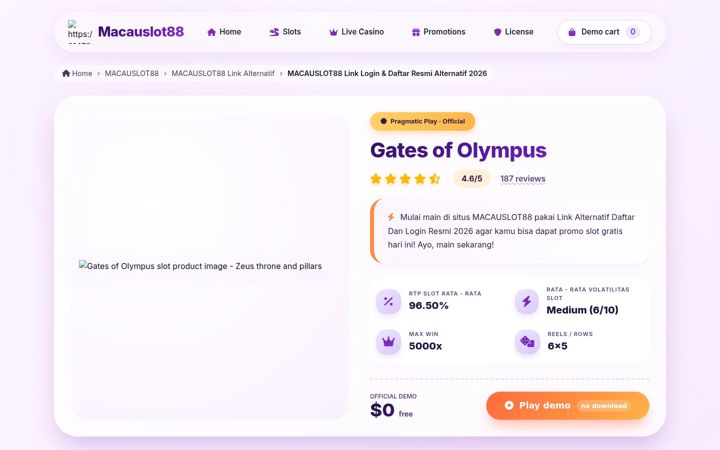The image size is (720, 450).
Task: Go to the License page
Action: pos(513,32)
